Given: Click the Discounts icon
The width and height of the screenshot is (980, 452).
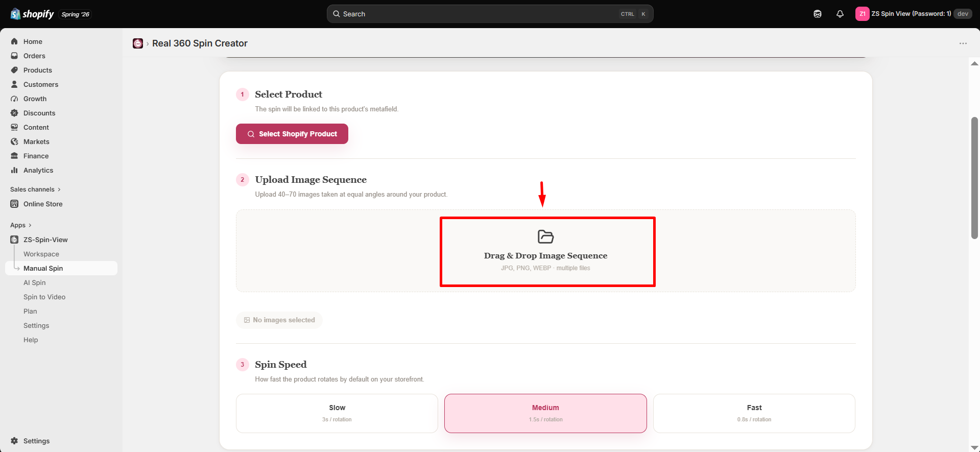Looking at the screenshot, I should (14, 113).
